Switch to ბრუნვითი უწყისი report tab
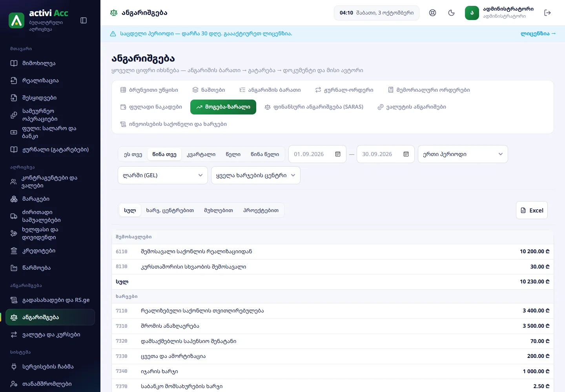This screenshot has height=392, width=565. [x=149, y=90]
